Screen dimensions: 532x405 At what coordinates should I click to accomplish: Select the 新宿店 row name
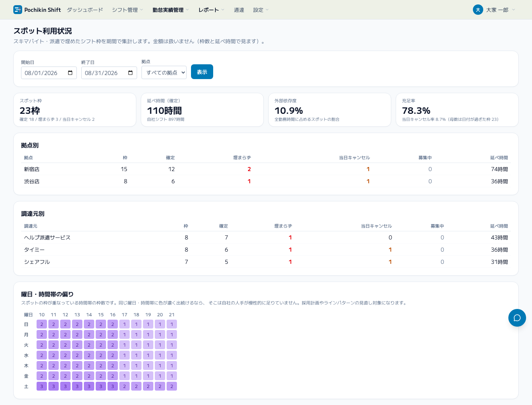point(32,169)
